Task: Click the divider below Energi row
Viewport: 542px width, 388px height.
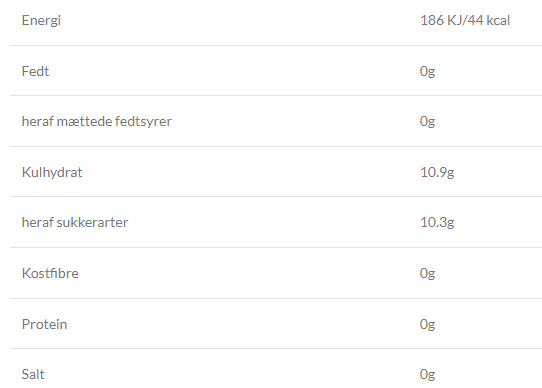Action: (x=276, y=45)
